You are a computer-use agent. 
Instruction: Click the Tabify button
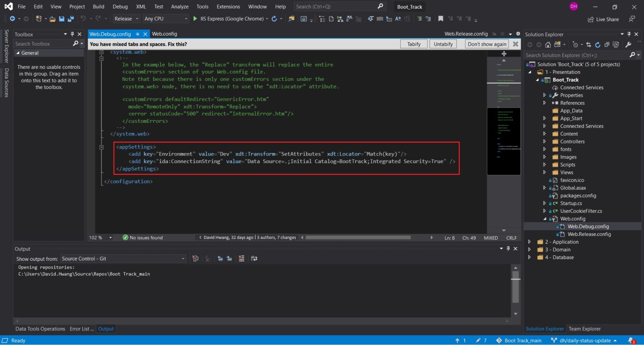click(x=414, y=44)
